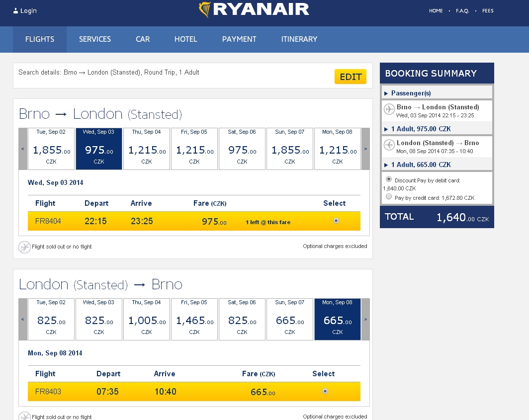Pick outbound Sat, Sep 06 at 975 CZK

pos(242,149)
